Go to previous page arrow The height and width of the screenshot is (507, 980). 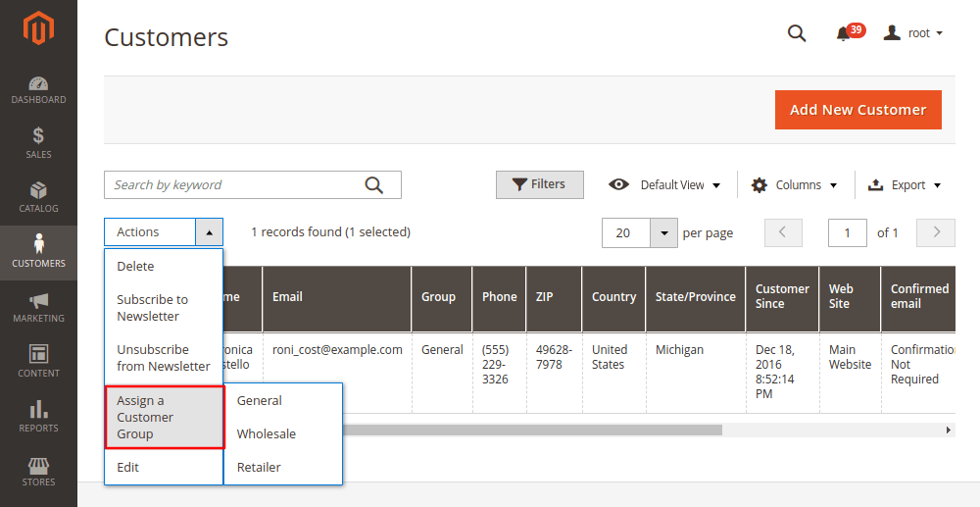[783, 232]
